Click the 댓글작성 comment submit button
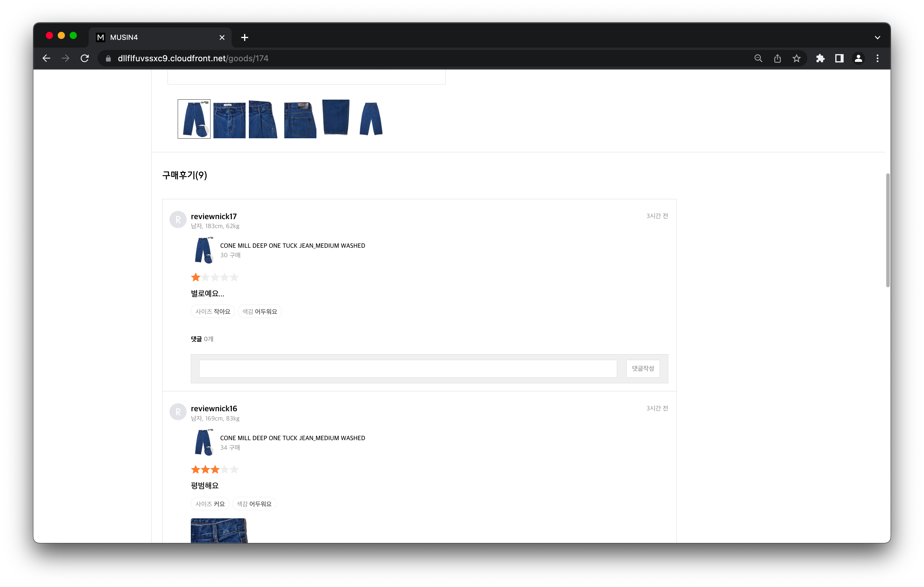Screen dimensions: 924x587 643,368
